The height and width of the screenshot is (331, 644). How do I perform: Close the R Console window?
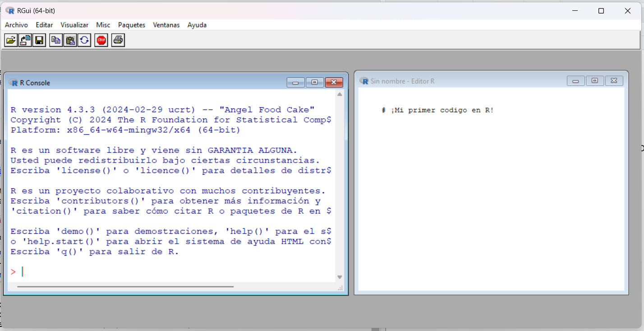pos(334,82)
